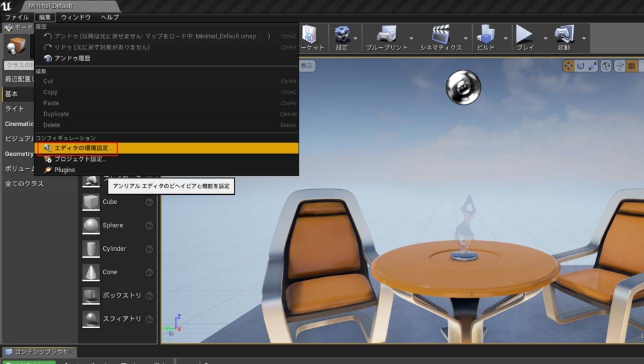Image resolution: width=644 pixels, height=364 pixels.
Task: Open the 設定 toolbar icon
Action: coord(341,35)
